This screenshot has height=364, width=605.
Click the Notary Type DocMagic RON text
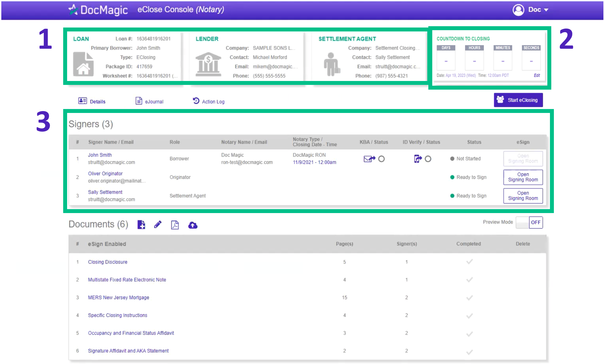(x=309, y=155)
